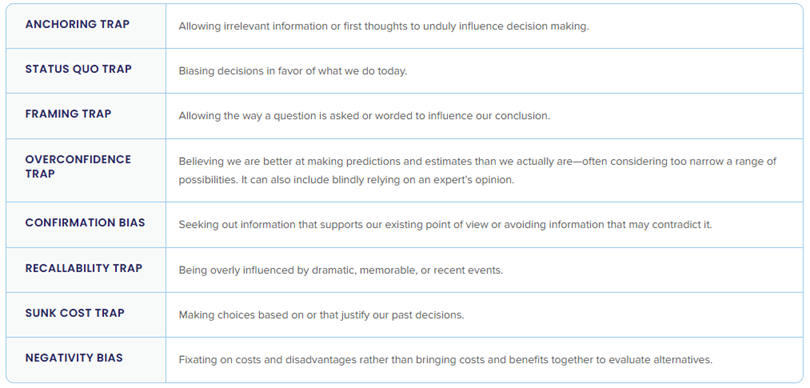The image size is (810, 388).
Task: Select the FRAMING TRAP heading
Action: 68,114
